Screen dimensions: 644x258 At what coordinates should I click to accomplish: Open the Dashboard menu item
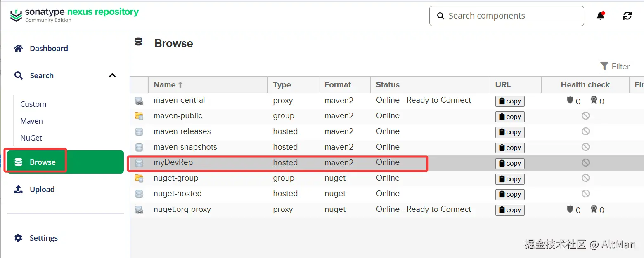pos(49,49)
